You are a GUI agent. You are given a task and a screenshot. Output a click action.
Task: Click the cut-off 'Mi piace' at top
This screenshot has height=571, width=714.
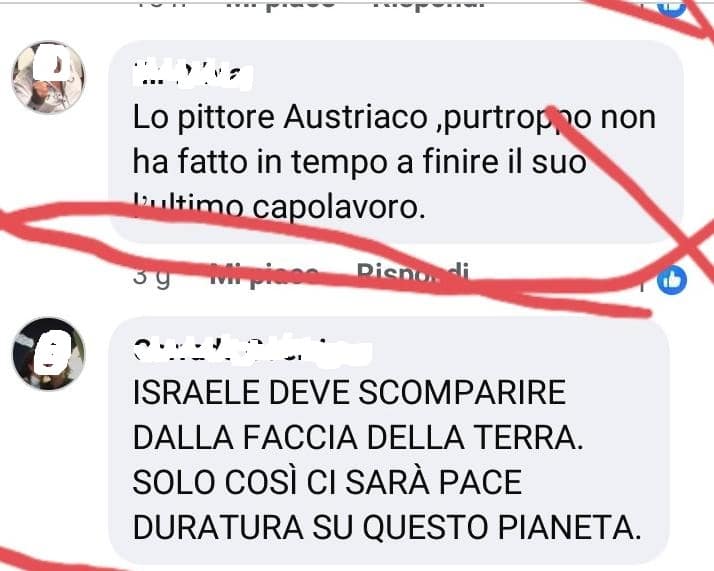280,5
